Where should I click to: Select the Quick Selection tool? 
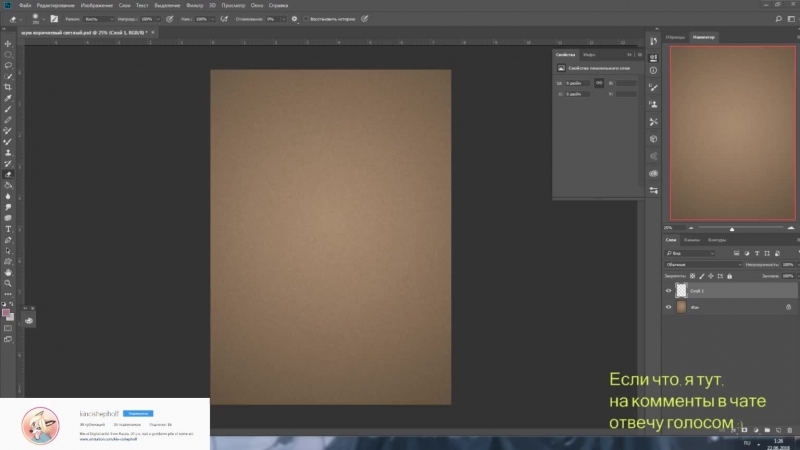point(8,77)
